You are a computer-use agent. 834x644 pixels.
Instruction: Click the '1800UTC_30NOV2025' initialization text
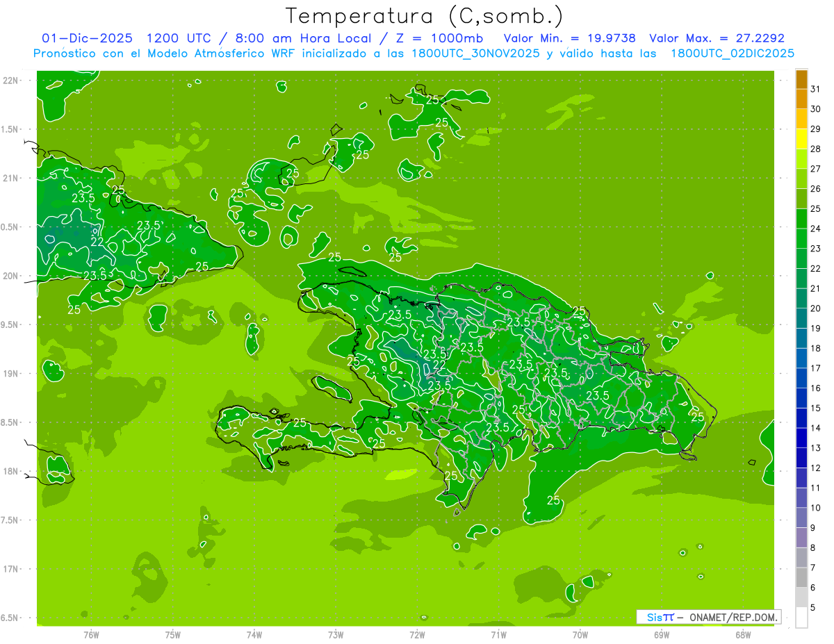[x=475, y=53]
